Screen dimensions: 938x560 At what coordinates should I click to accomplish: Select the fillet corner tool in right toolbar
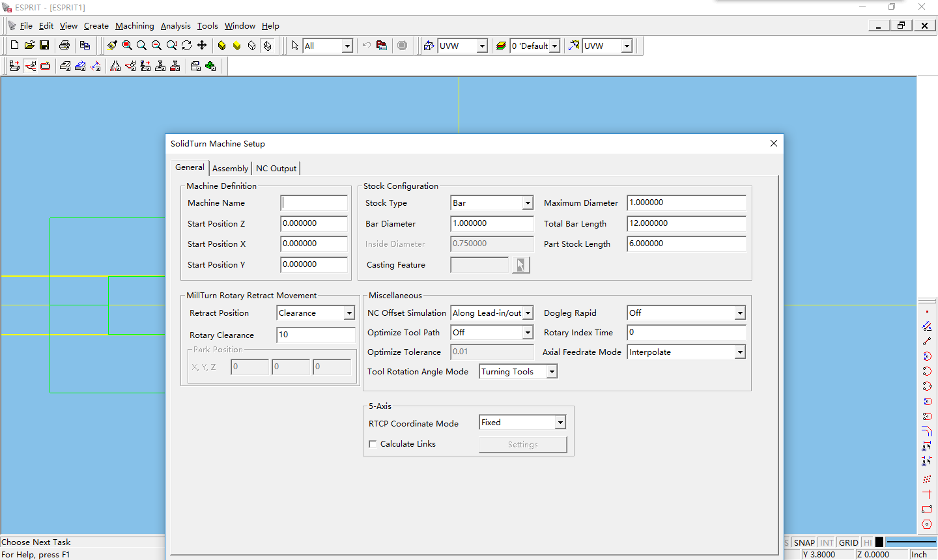pos(927,431)
